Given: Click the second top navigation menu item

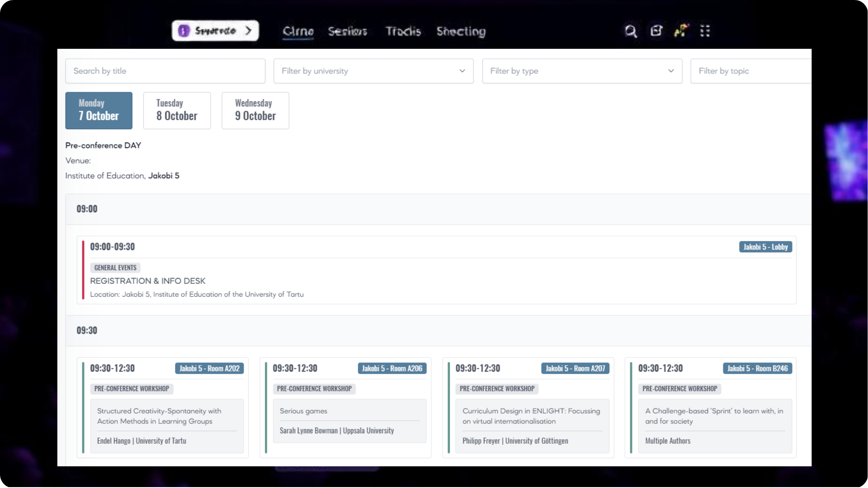Looking at the screenshot, I should (x=347, y=31).
